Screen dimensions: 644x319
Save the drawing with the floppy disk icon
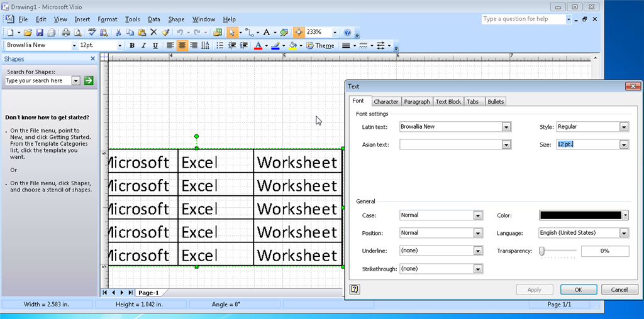40,33
